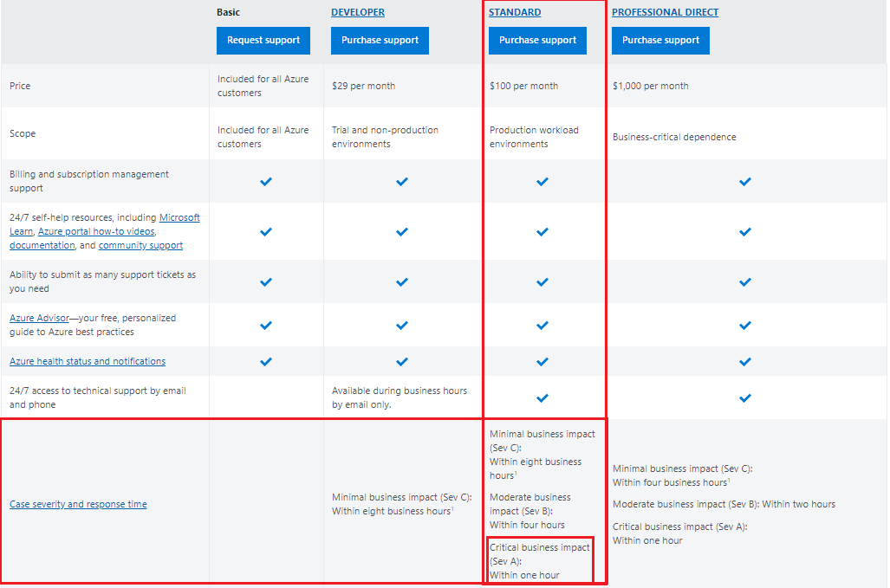
Task: Click Basic checkmark for billing support row
Action: pyautogui.click(x=266, y=181)
